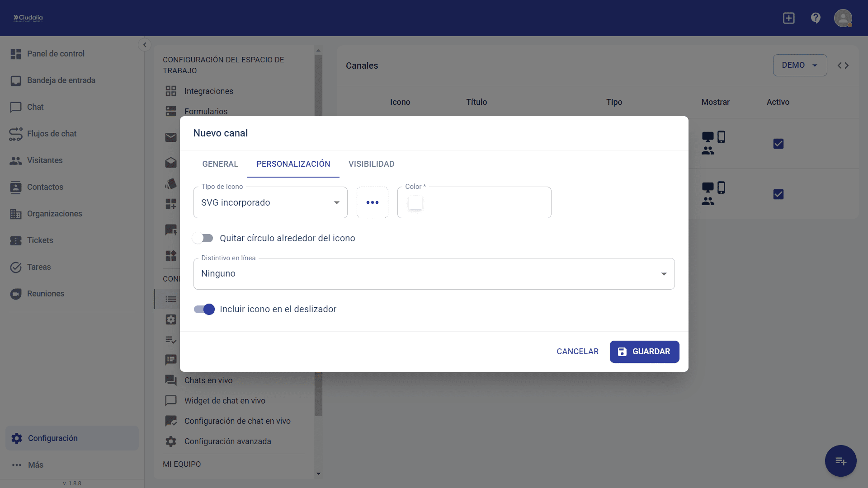Switch to the GENERAL tab
The height and width of the screenshot is (488, 868).
[x=220, y=164]
